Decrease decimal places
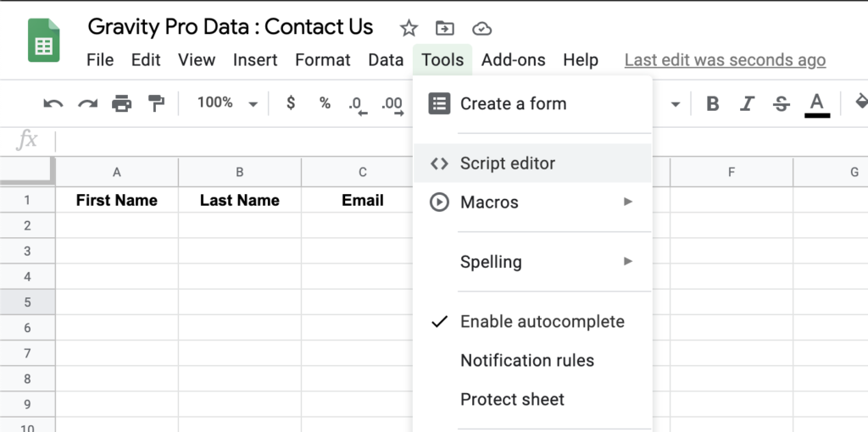 (358, 105)
